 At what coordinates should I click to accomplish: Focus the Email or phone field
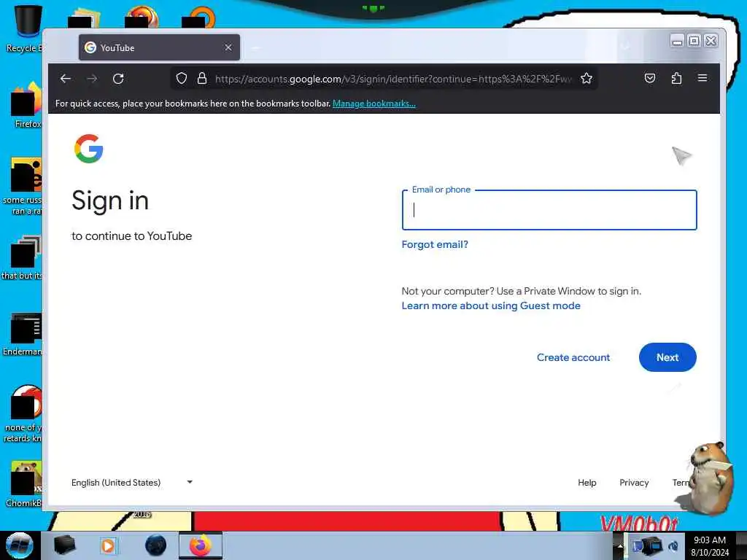pos(549,210)
